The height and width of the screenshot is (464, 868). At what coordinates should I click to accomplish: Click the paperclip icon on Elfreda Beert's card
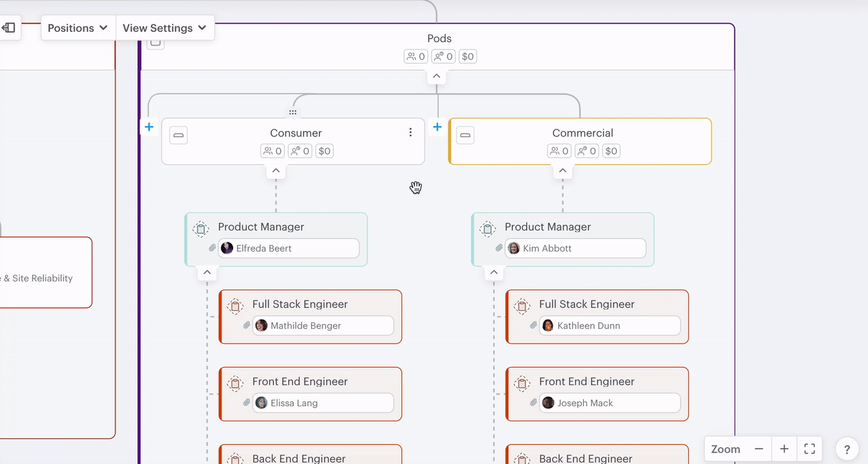tap(212, 248)
